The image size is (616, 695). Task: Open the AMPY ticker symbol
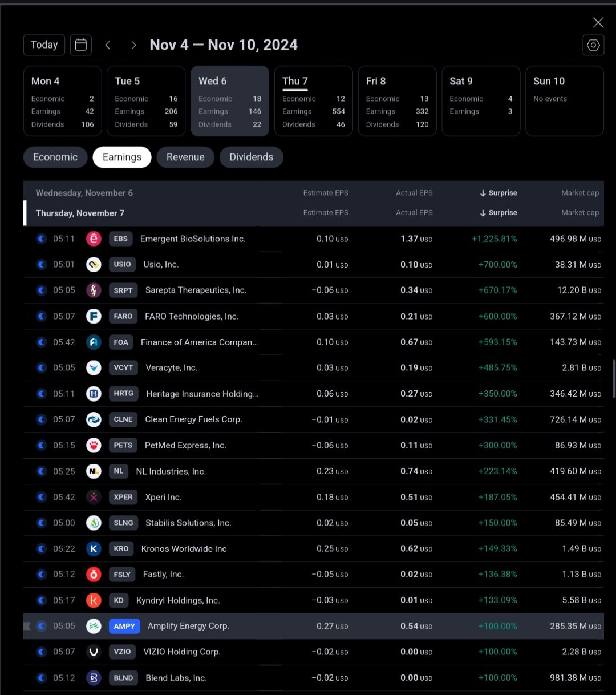[x=124, y=626]
